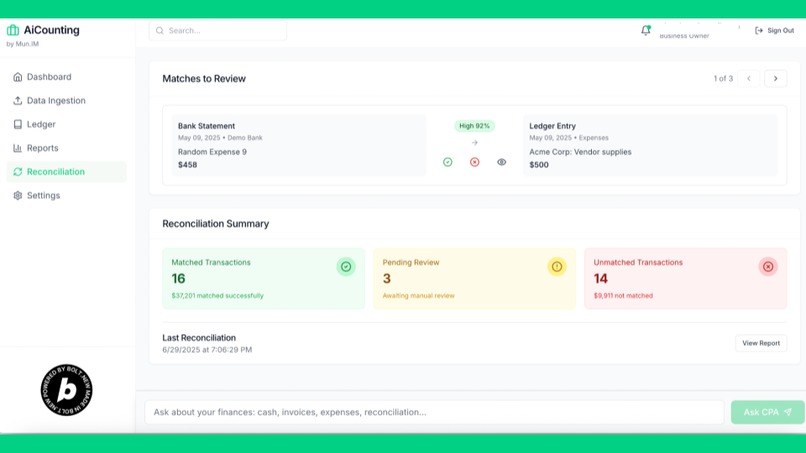
Task: View match details with the eye icon
Action: (x=502, y=162)
